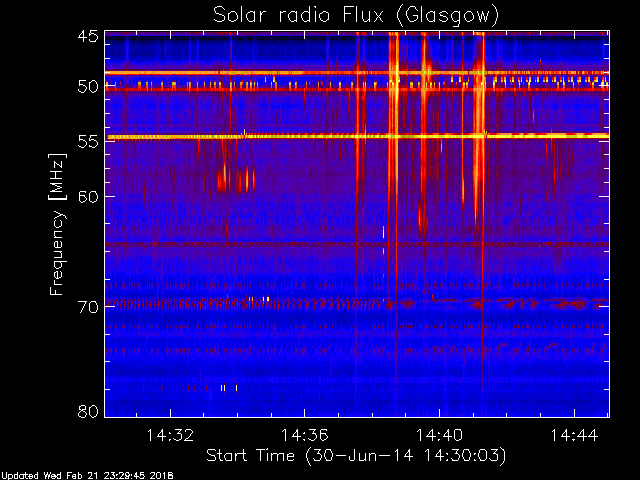The width and height of the screenshot is (640, 480).
Task: Click the 'Start Time (30-Jun-14 14:30:03)' label
Action: coord(356,456)
